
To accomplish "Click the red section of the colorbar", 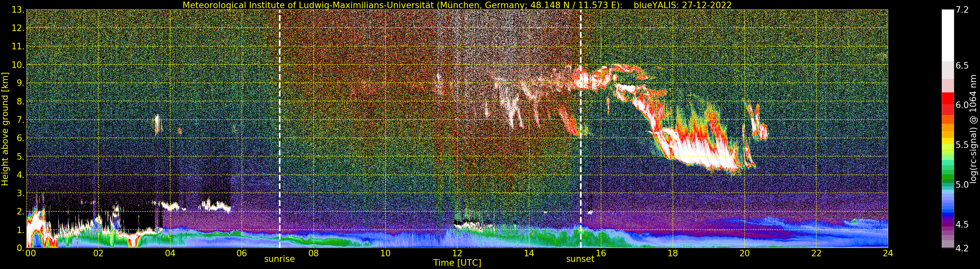I will [948, 103].
